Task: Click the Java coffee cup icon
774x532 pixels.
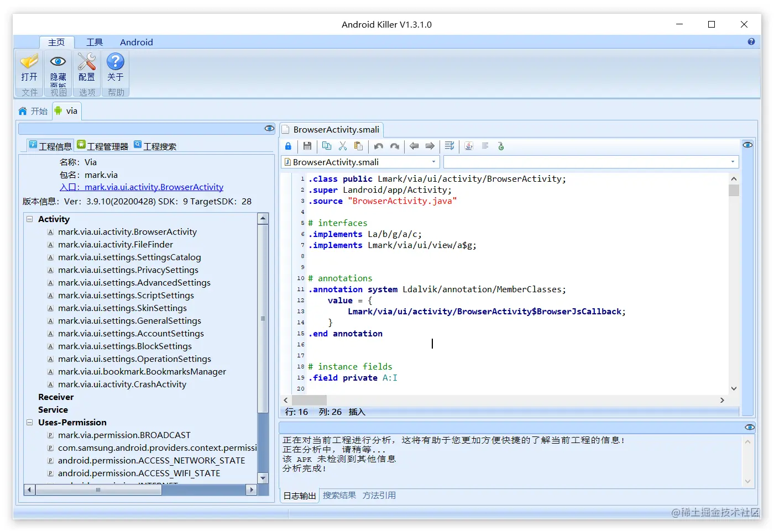Action: click(x=469, y=146)
